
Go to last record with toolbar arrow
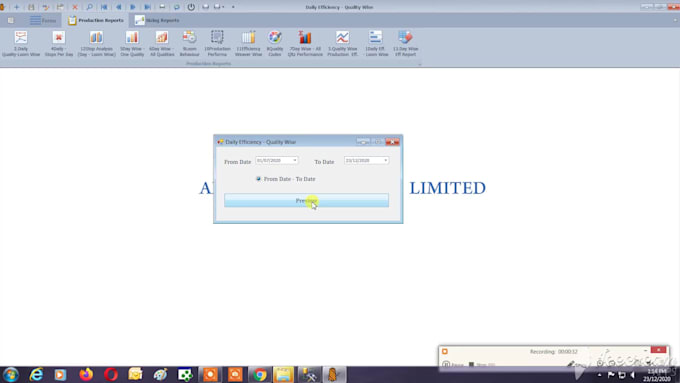[x=147, y=7]
